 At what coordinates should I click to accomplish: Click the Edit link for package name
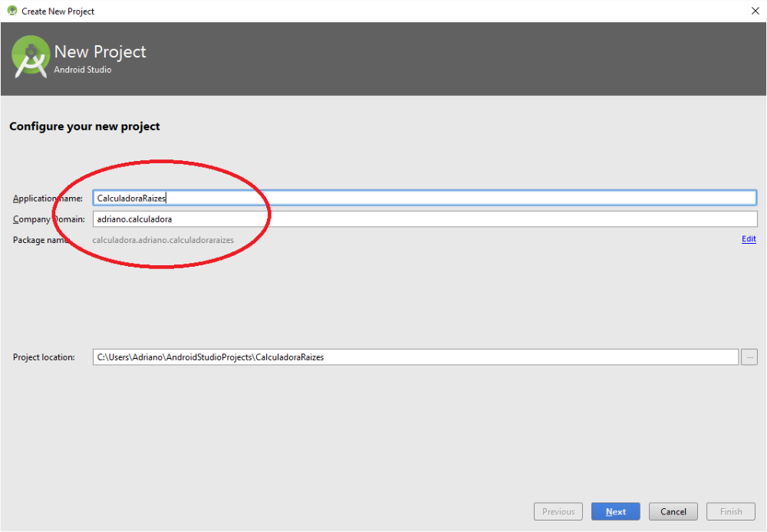point(749,239)
